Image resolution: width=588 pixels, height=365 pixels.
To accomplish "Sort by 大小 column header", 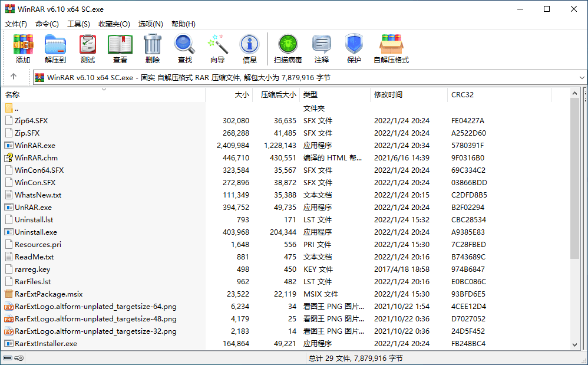I will click(x=229, y=94).
